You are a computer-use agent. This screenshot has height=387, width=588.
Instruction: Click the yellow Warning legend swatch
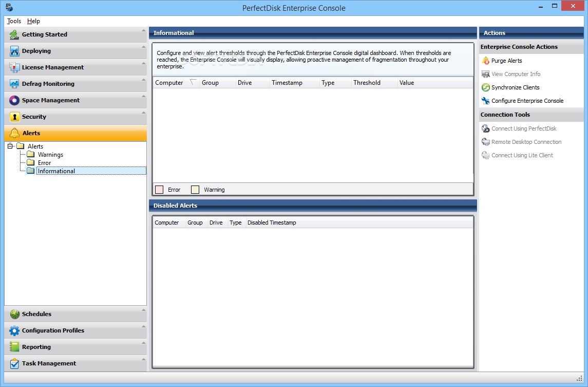click(x=195, y=190)
